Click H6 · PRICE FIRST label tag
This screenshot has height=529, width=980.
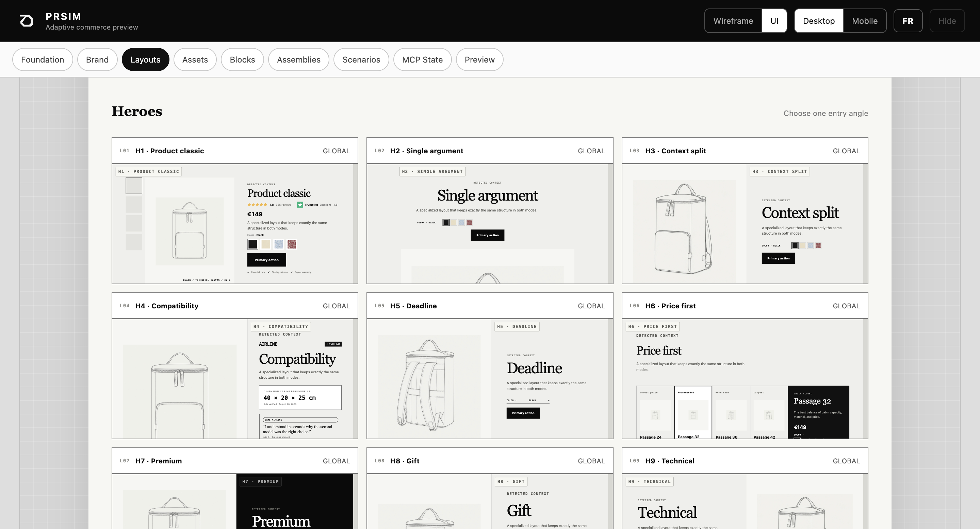coord(652,327)
